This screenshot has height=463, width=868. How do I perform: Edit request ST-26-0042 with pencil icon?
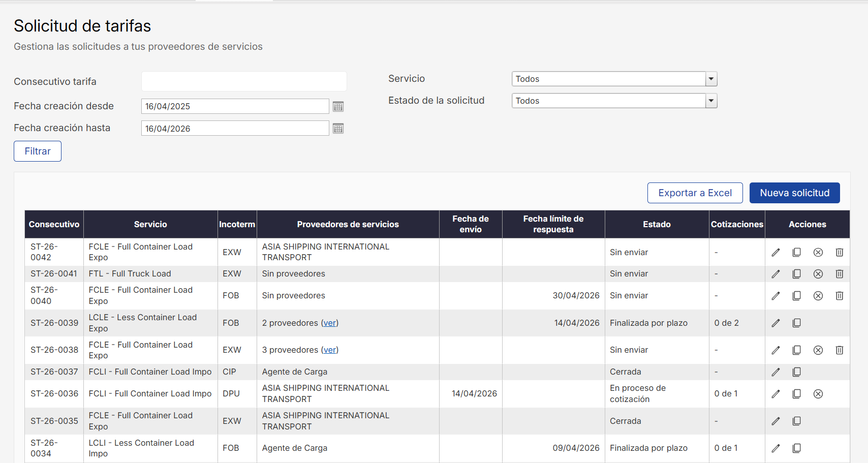point(776,252)
